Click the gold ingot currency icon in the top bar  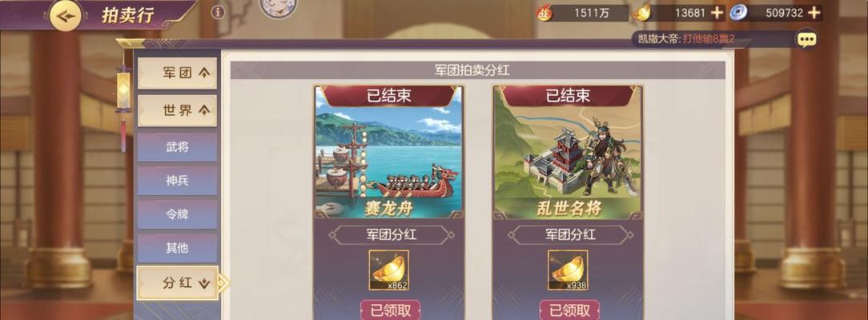point(641,12)
